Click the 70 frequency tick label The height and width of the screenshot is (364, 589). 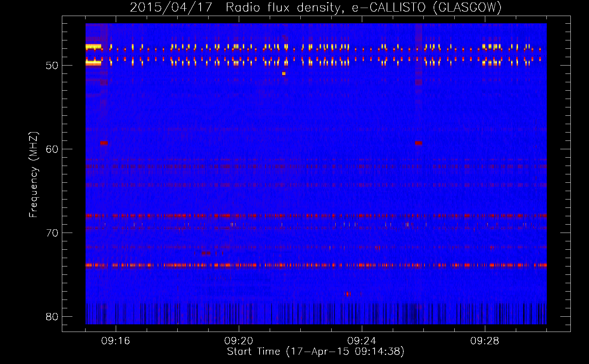click(52, 233)
